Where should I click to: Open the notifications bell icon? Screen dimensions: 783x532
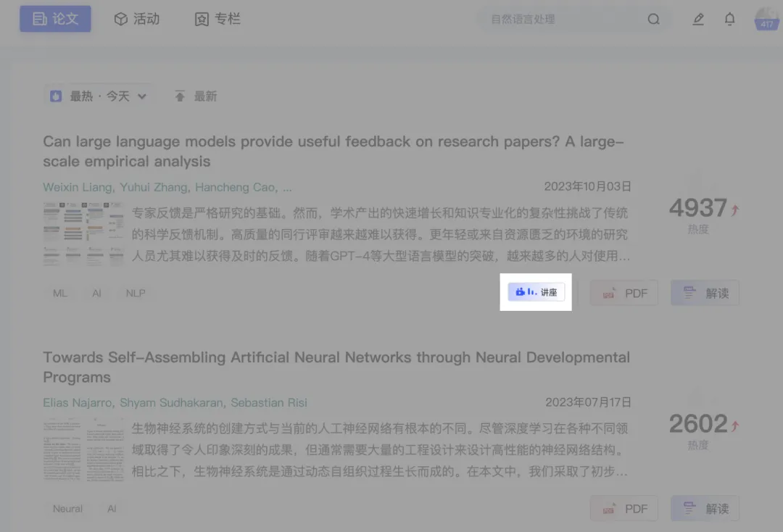click(730, 20)
